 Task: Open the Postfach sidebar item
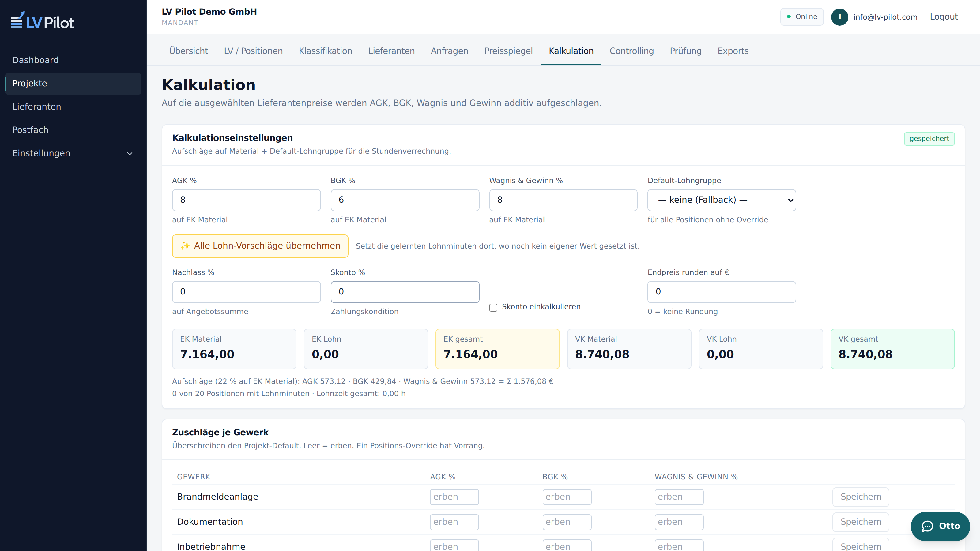pyautogui.click(x=73, y=130)
